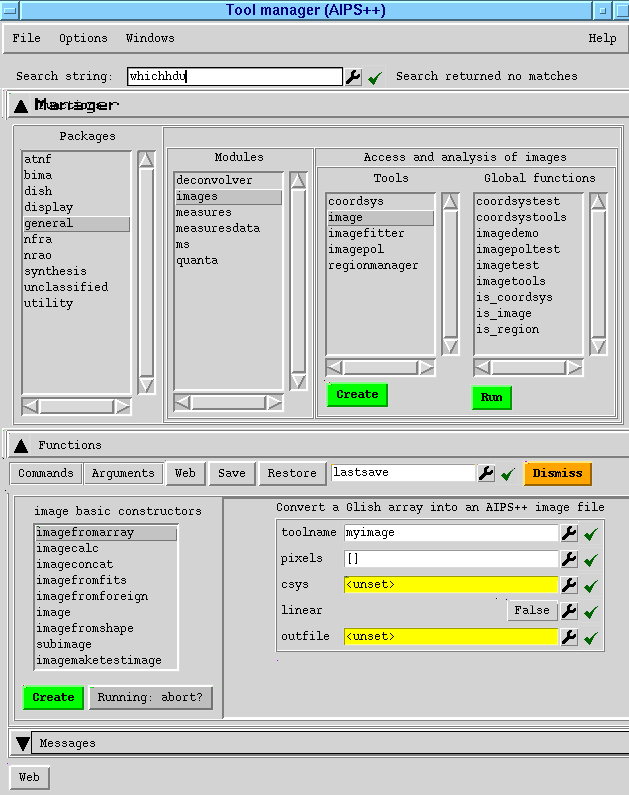Click green checkmark beside Search string field
This screenshot has width=629, height=795.
click(375, 78)
